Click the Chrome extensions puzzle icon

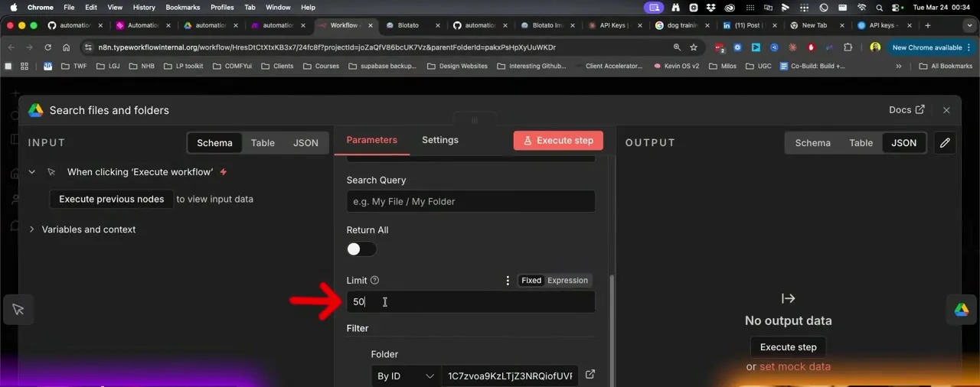coord(848,47)
